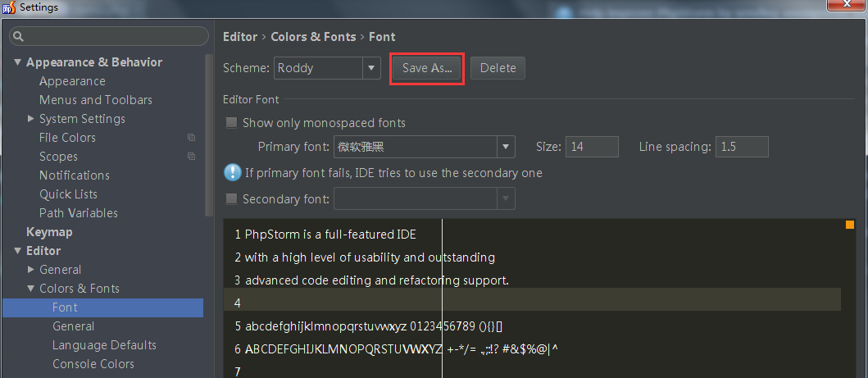The width and height of the screenshot is (868, 378).
Task: Enable Show only monospaced fonts
Action: click(x=231, y=123)
